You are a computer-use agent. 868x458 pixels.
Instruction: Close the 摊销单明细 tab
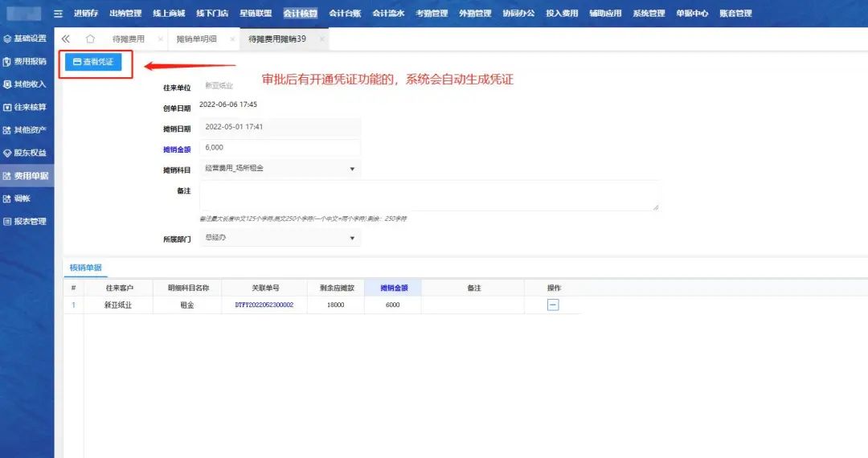coord(232,39)
